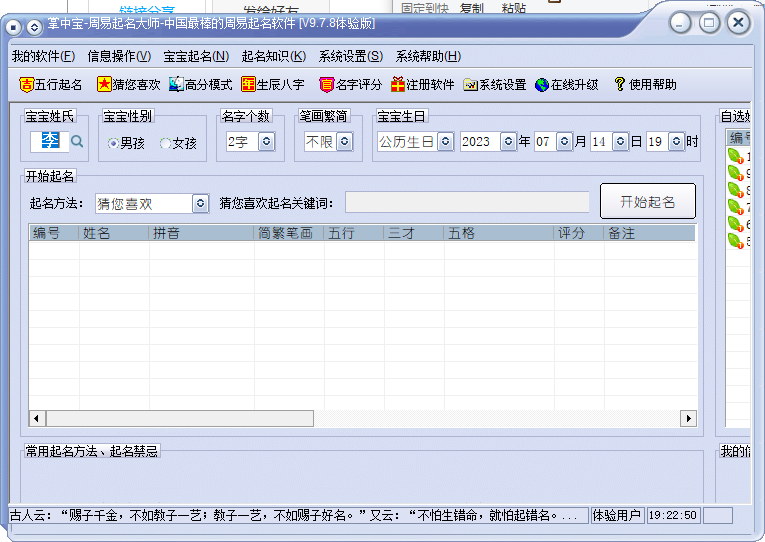Click the 五行 column header
The width and height of the screenshot is (765, 542).
pyautogui.click(x=354, y=233)
